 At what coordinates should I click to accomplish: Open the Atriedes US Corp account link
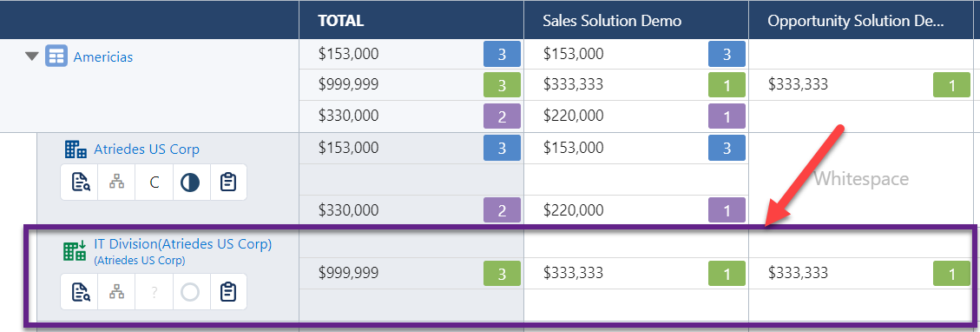coord(147,149)
